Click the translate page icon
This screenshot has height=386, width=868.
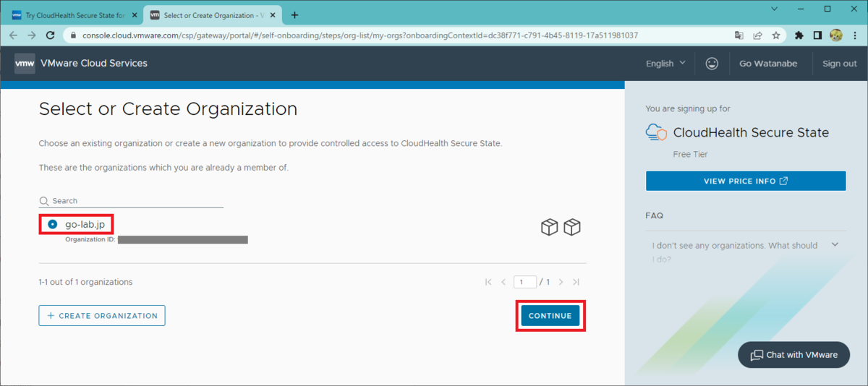click(x=739, y=35)
